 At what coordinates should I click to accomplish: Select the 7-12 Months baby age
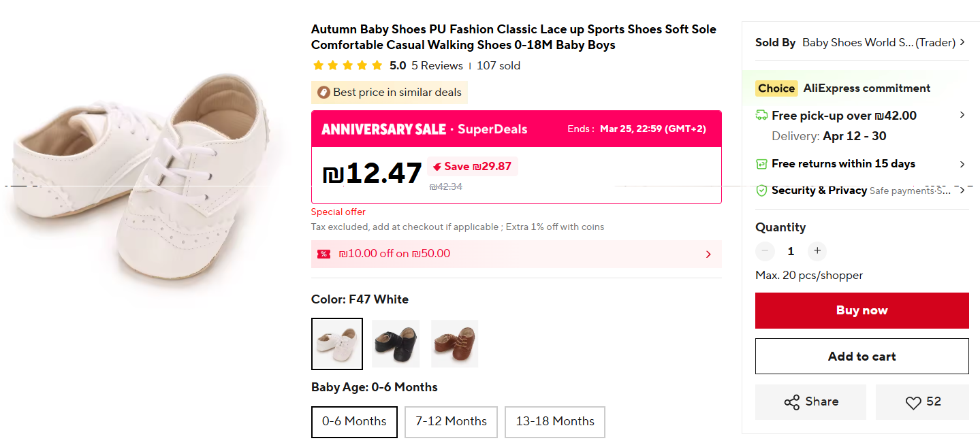coord(451,422)
